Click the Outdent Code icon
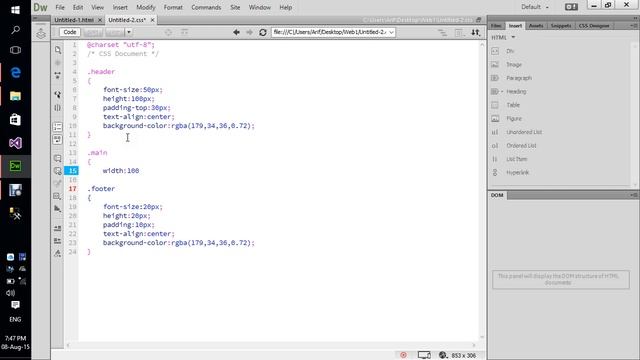 click(x=58, y=241)
